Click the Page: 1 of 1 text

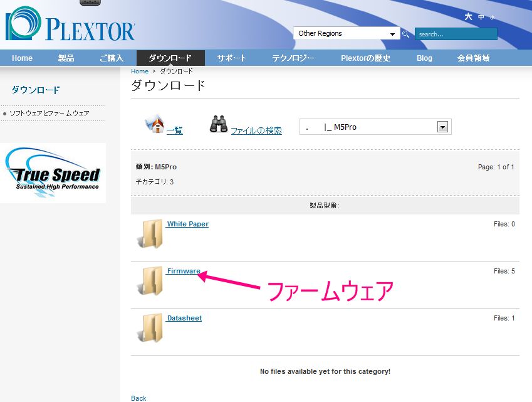click(496, 167)
